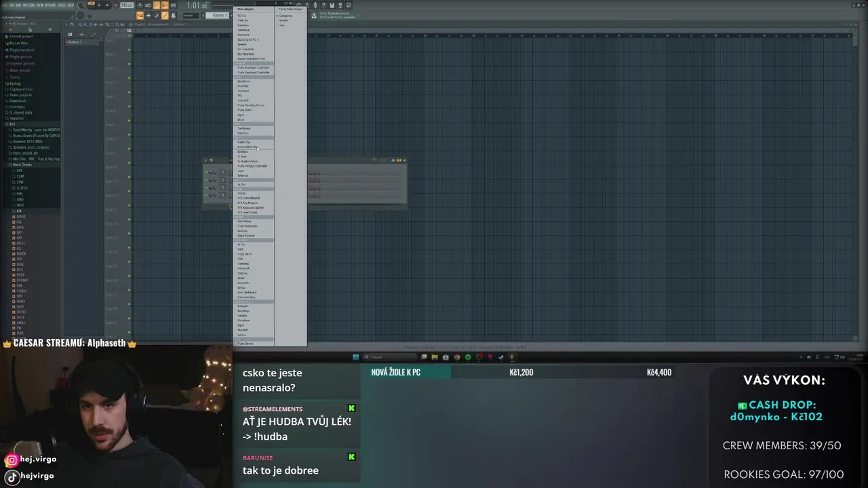
Task: Mute Track 4 using its green light
Action: pyautogui.click(x=129, y=92)
